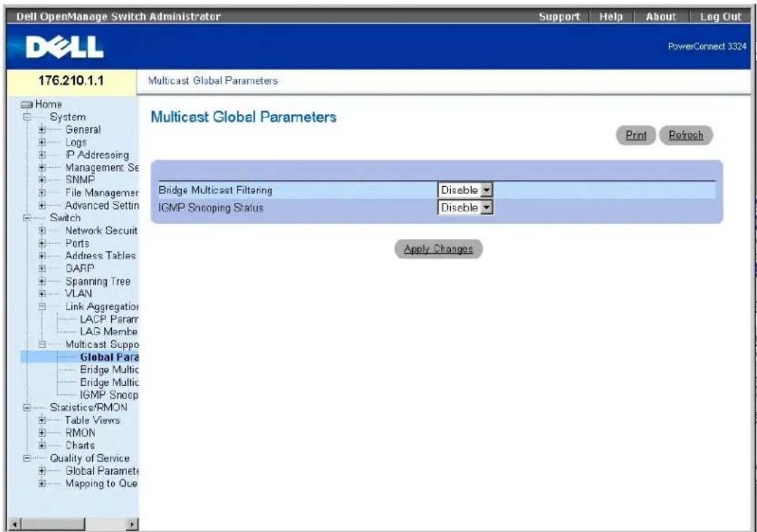Image resolution: width=757 pixels, height=532 pixels.
Task: Expand the GARP node
Action: coord(43,268)
